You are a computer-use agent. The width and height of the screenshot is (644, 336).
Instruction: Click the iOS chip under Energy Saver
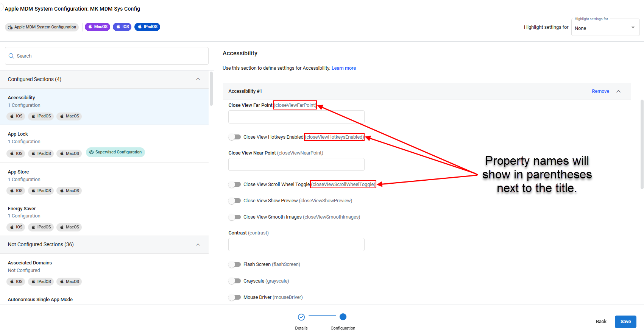point(16,227)
